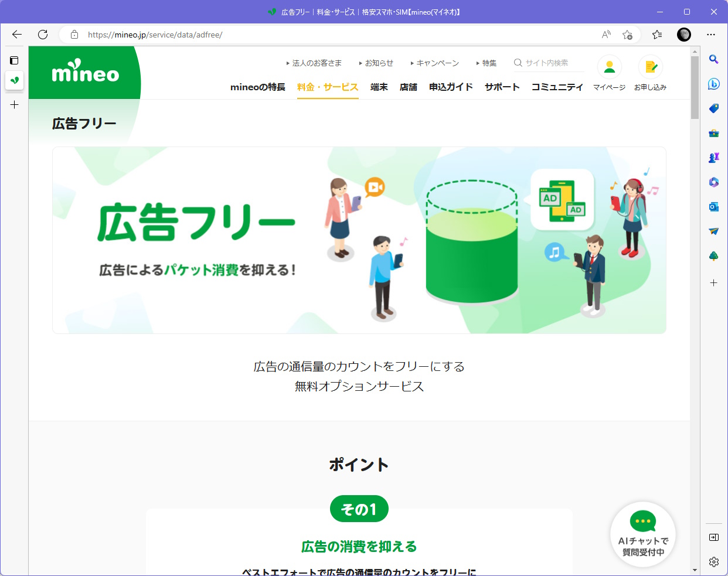Open コミュニティ menu
The width and height of the screenshot is (728, 576).
pos(557,87)
